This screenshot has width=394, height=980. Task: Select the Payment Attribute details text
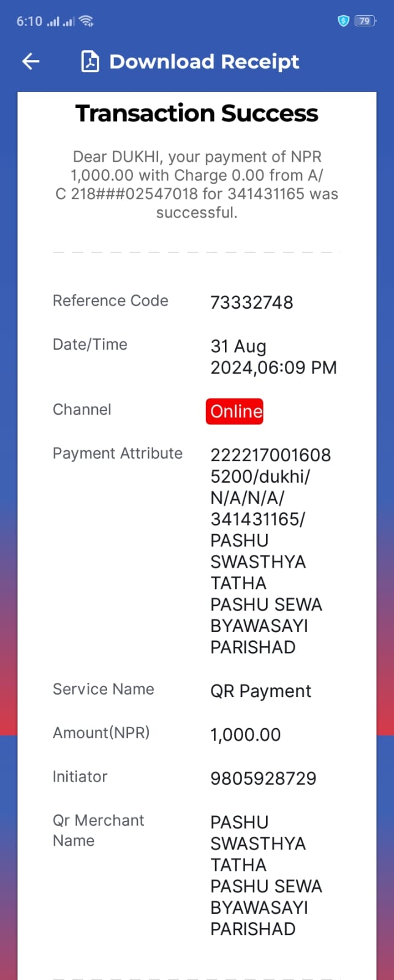tap(271, 551)
